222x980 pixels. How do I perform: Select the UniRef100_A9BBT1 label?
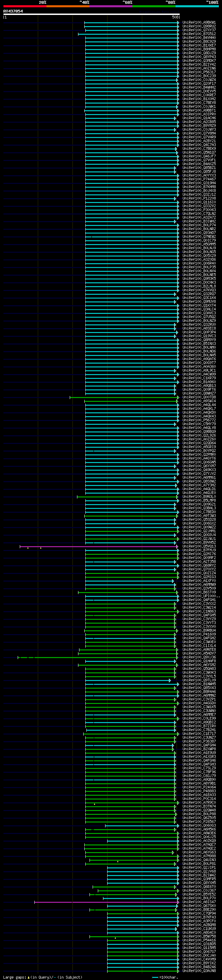199,110
